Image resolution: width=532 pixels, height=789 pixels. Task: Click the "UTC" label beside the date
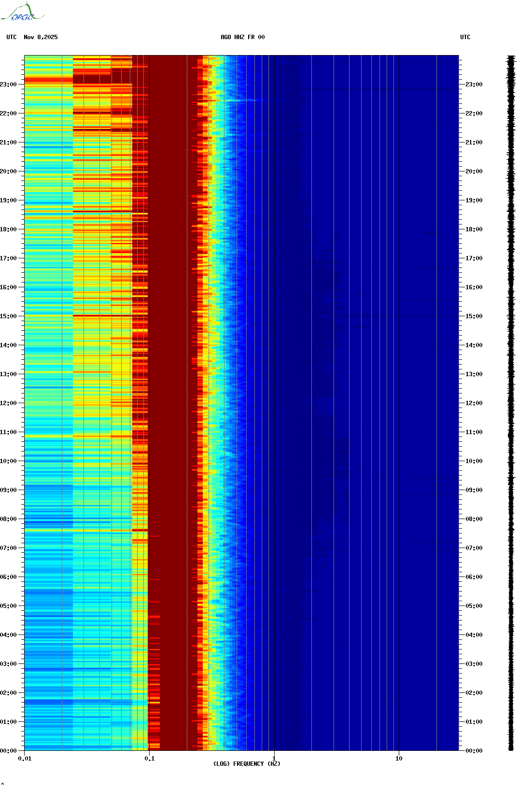(x=12, y=37)
